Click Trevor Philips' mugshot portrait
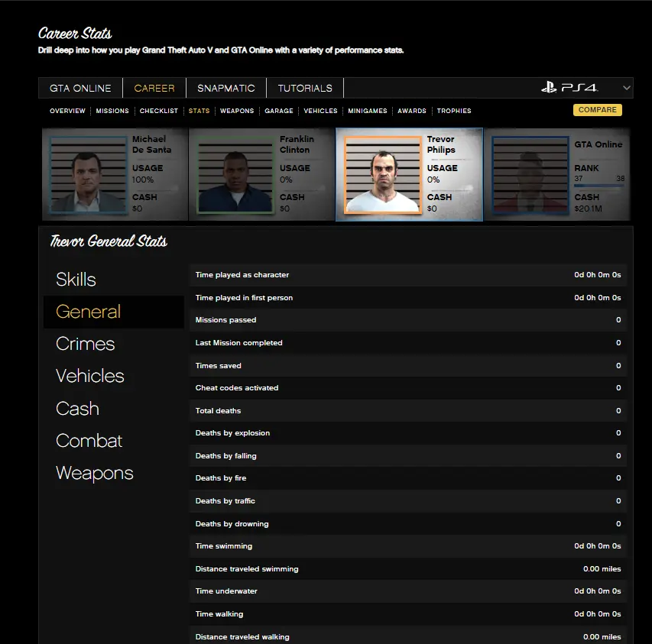652x644 pixels. (383, 175)
